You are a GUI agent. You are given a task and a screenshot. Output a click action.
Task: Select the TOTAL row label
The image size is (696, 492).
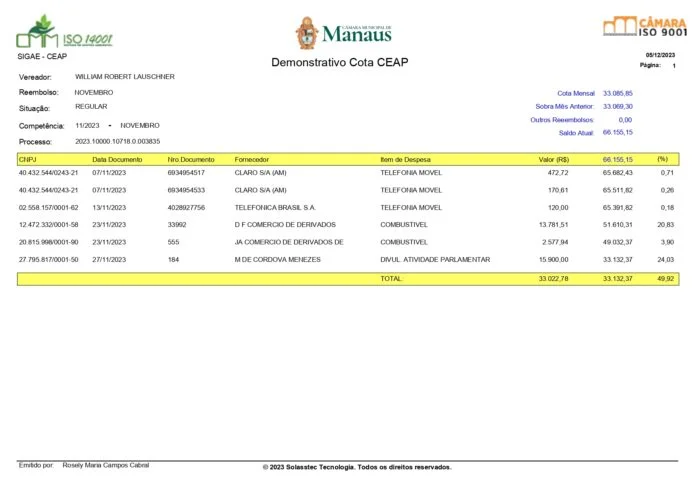click(392, 279)
